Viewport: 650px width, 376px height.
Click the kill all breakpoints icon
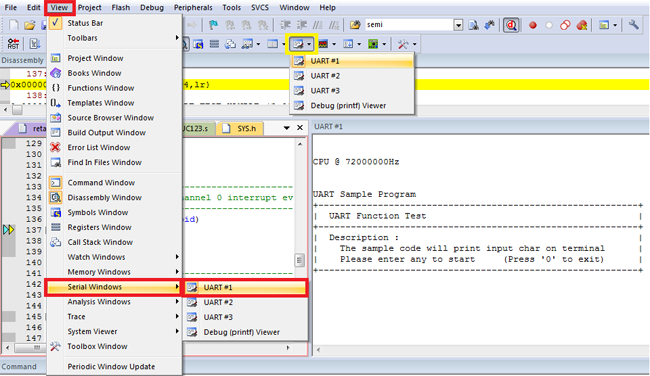[582, 25]
